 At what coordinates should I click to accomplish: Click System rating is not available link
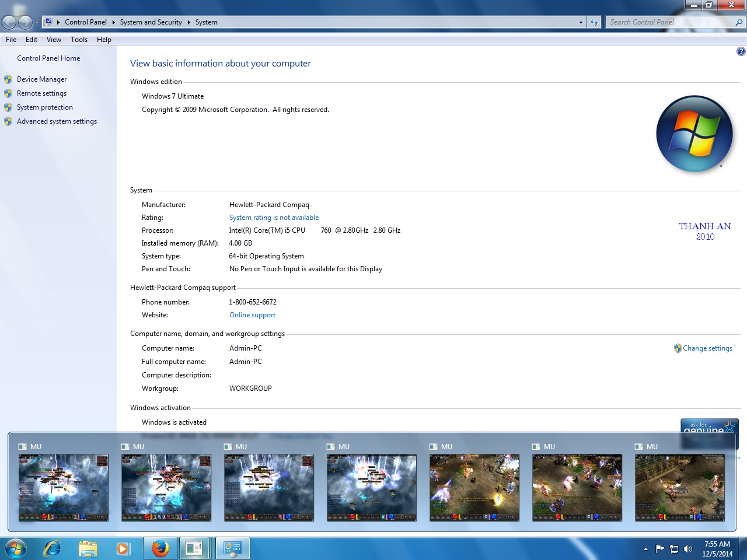tap(274, 218)
